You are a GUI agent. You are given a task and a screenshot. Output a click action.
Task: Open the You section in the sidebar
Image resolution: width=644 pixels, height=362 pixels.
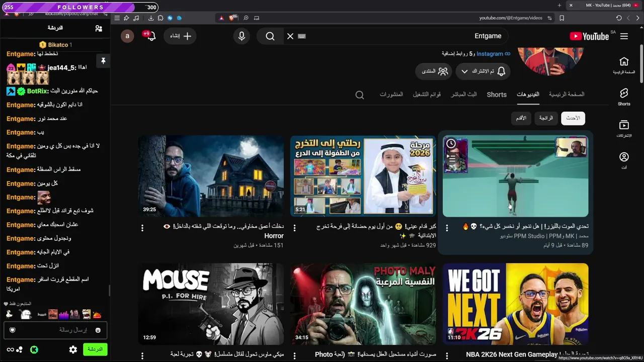624,160
